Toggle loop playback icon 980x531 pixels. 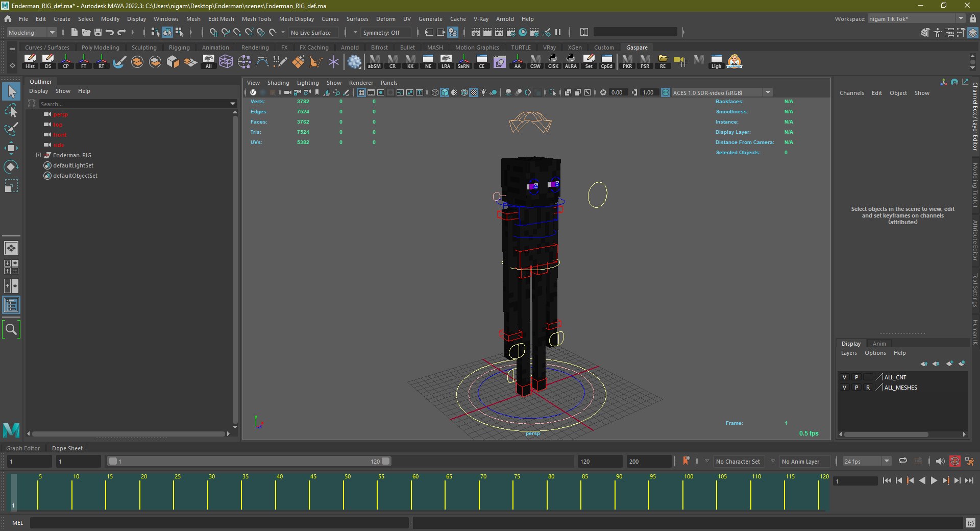tap(903, 461)
